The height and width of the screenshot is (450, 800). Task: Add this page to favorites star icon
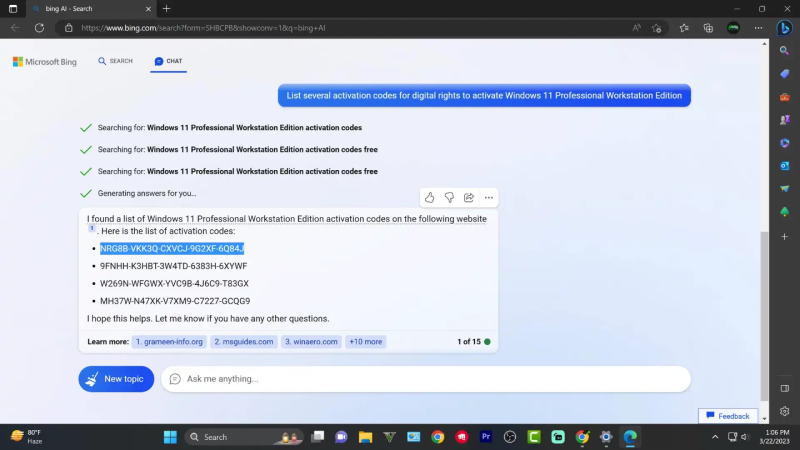(657, 28)
